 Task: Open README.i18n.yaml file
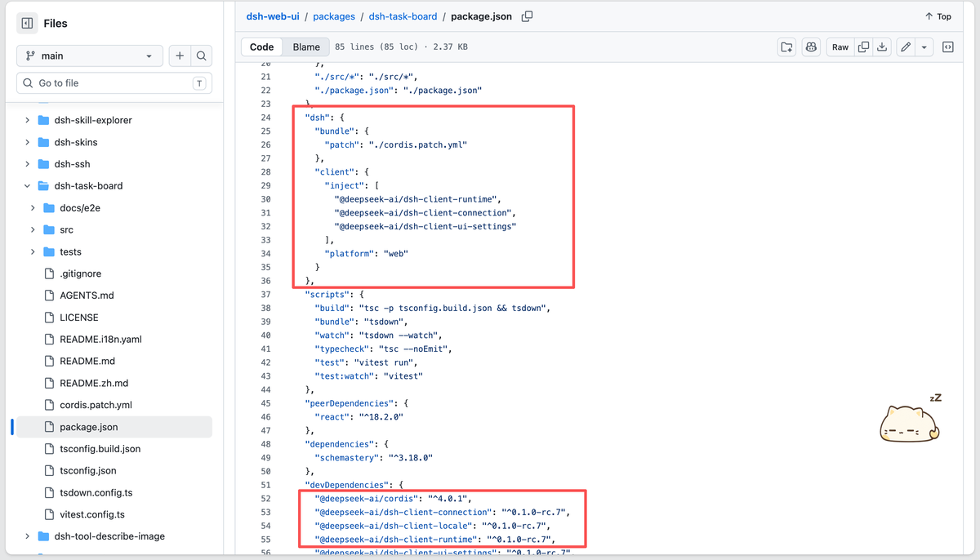point(100,340)
